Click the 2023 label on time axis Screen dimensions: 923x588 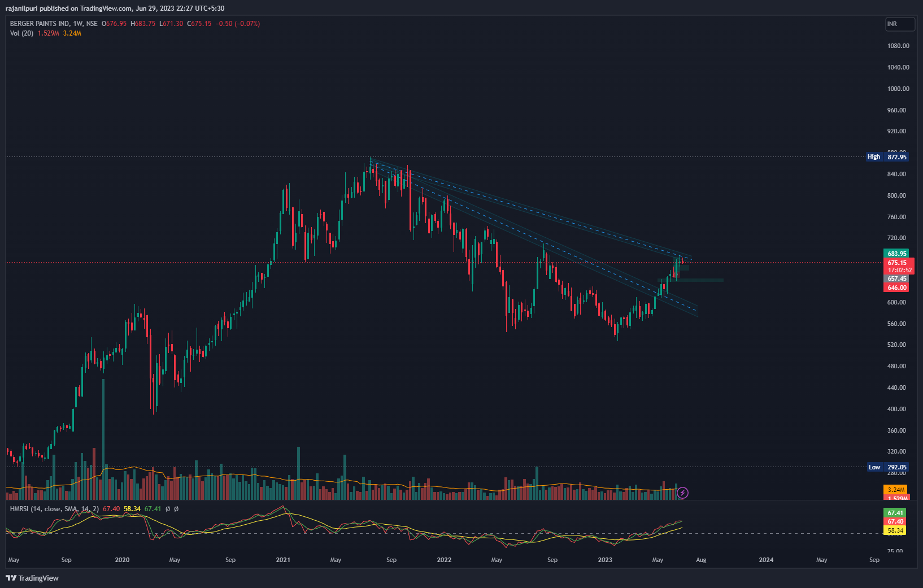pyautogui.click(x=605, y=560)
